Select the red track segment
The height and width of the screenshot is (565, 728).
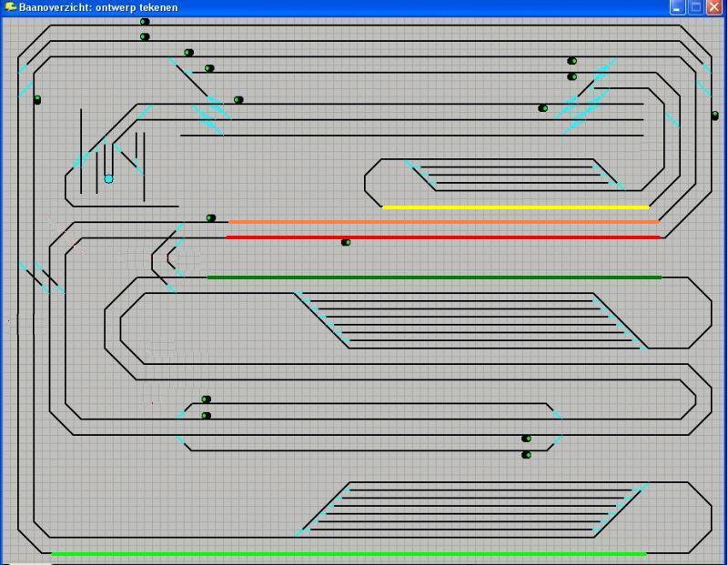pos(443,237)
